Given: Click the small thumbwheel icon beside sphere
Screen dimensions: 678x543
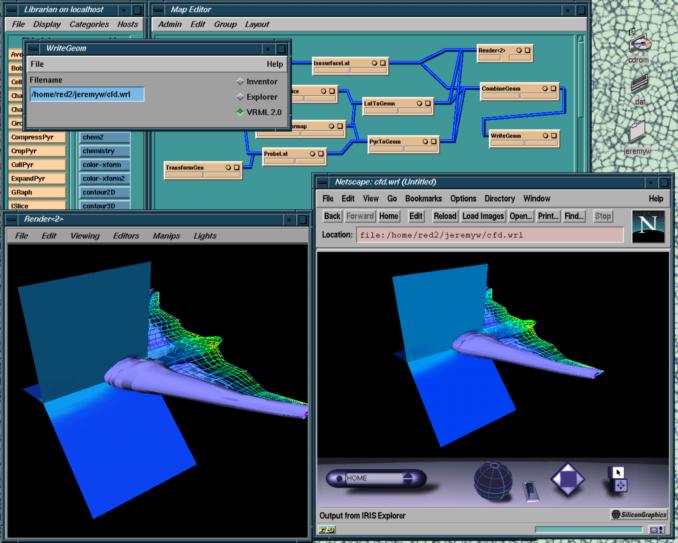Looking at the screenshot, I should click(x=531, y=490).
